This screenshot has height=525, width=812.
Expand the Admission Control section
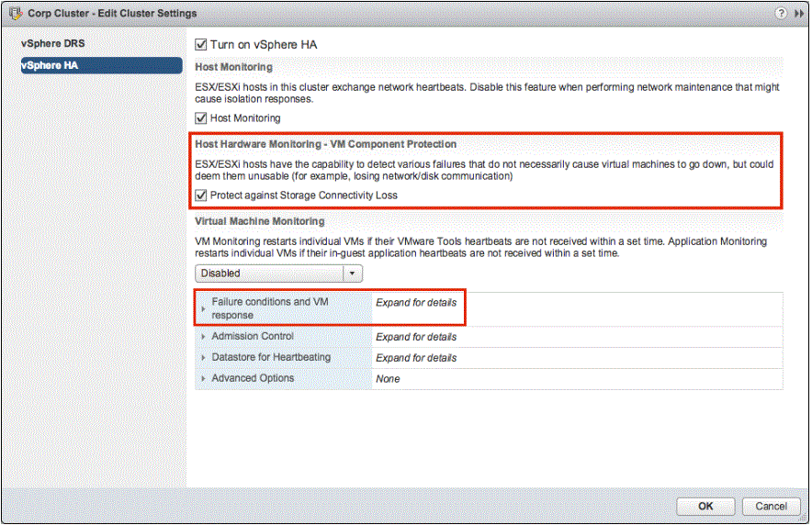[x=203, y=337]
